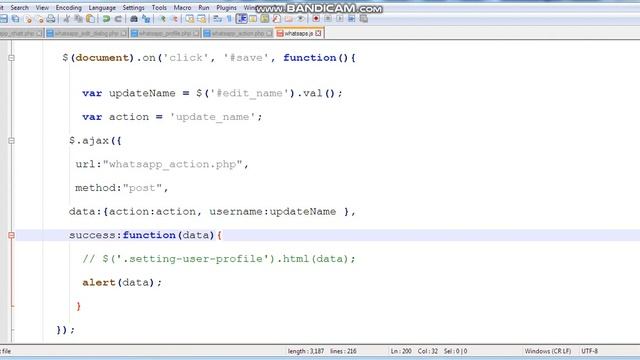
Task: Click the Paste clipboard icon
Action: point(90,19)
